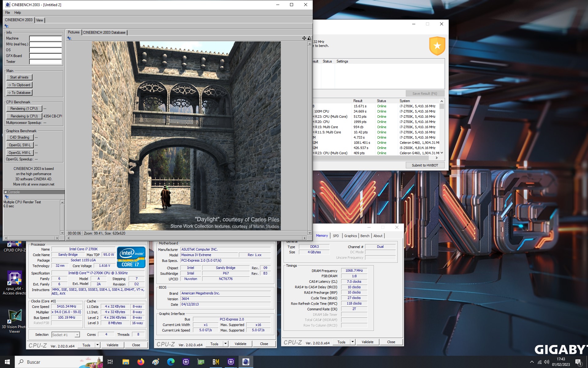Click Validate in the CPU-Z Motherboard window
The image size is (588, 368).
coord(240,344)
